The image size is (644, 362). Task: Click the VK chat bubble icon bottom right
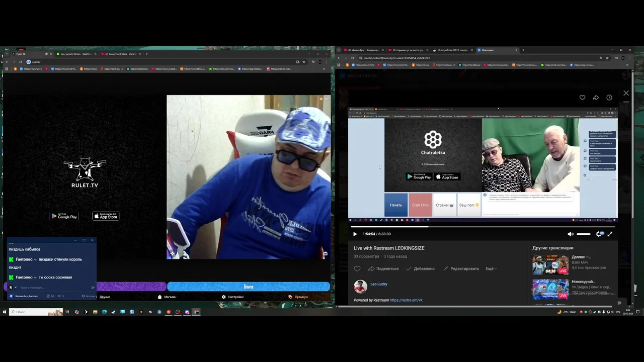pyautogui.click(x=619, y=303)
